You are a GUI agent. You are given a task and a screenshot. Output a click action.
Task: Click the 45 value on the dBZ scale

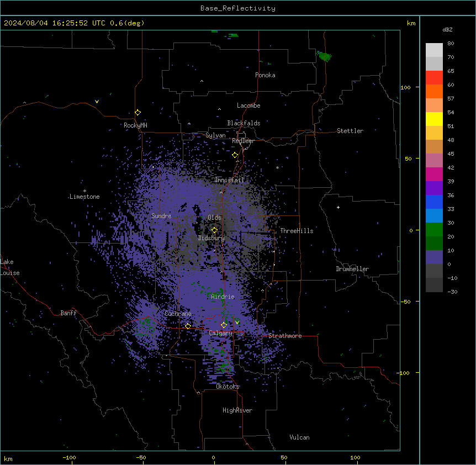[451, 154]
